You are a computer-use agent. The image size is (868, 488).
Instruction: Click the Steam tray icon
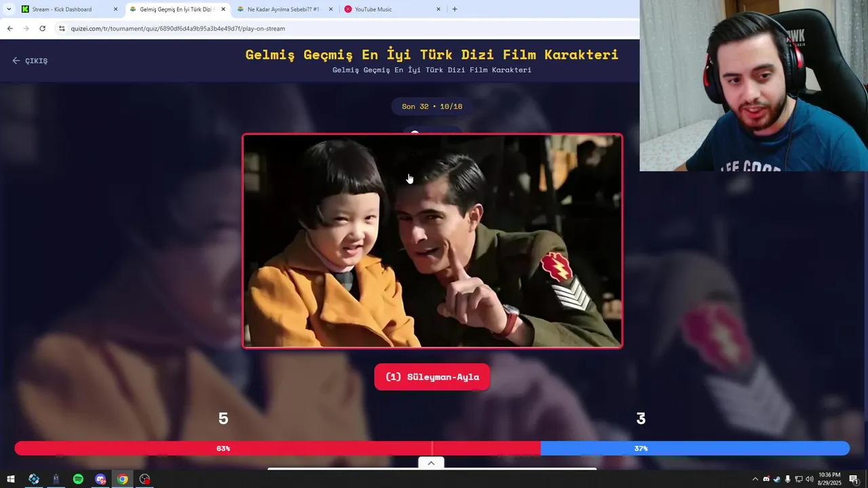777,479
